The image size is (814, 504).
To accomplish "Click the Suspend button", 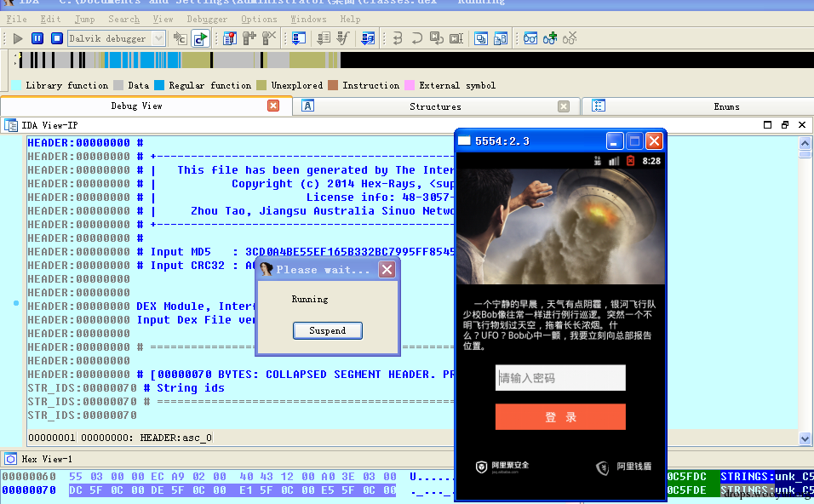I will tap(328, 330).
